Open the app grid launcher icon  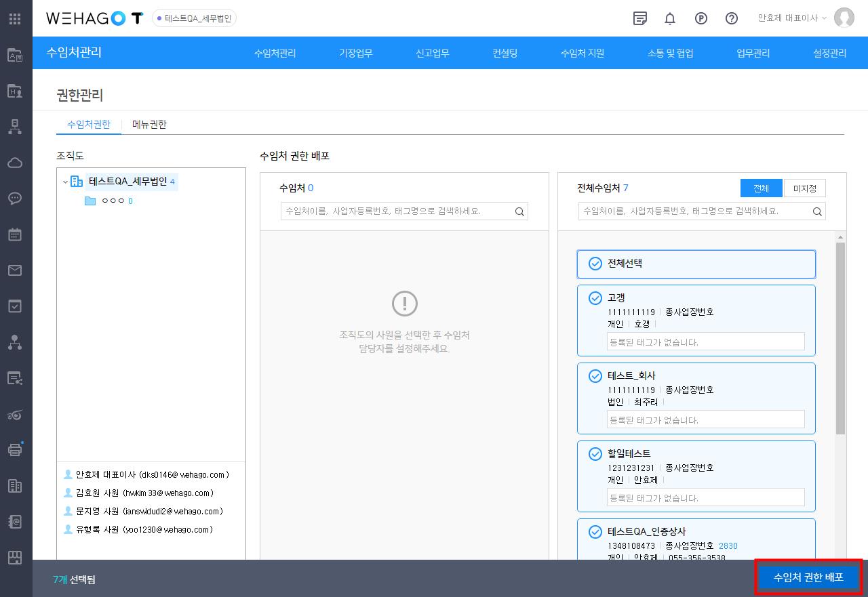pyautogui.click(x=15, y=19)
